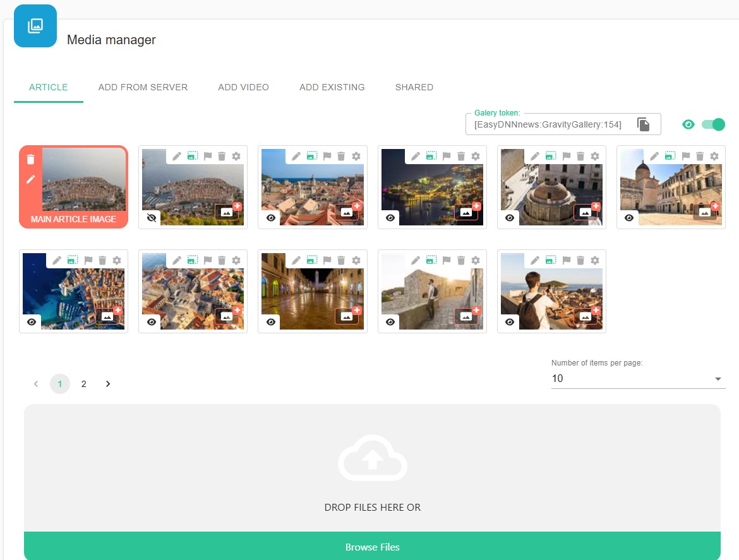Open the Add Video tab
This screenshot has width=739, height=560.
pyautogui.click(x=243, y=87)
